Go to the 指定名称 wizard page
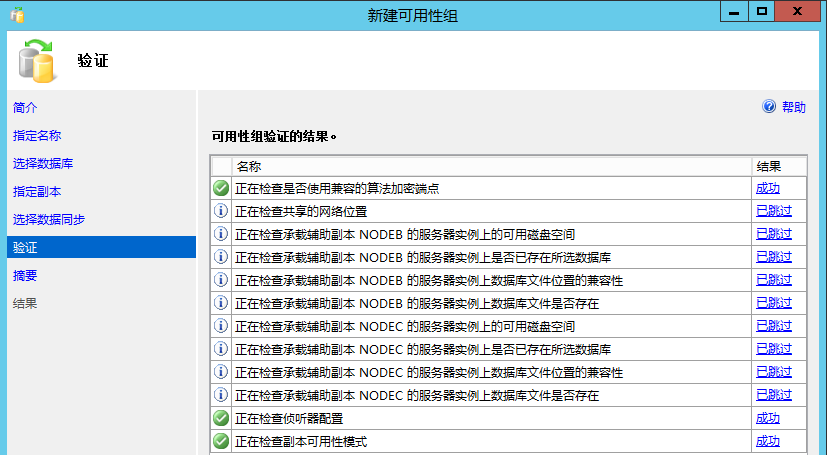Viewport: 827px width, 455px height. 37,135
